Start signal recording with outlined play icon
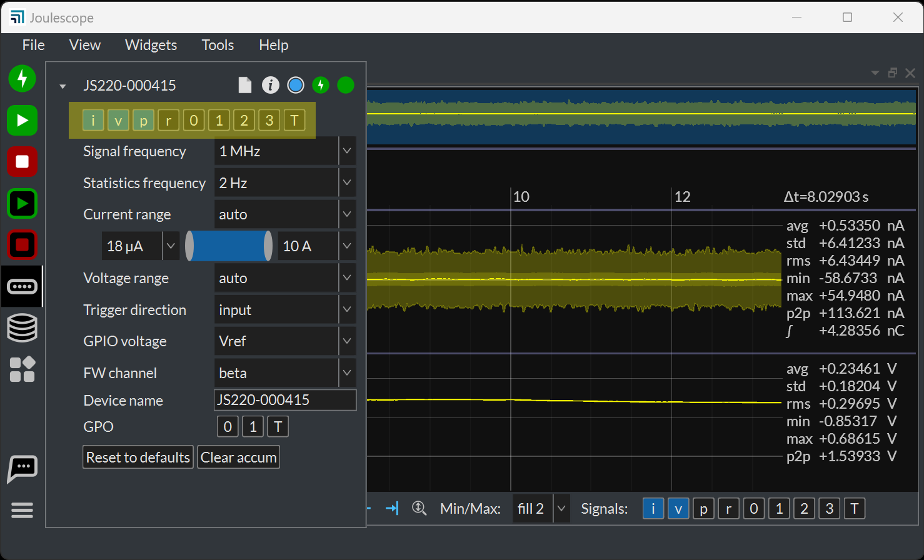The height and width of the screenshot is (560, 924). click(x=23, y=203)
